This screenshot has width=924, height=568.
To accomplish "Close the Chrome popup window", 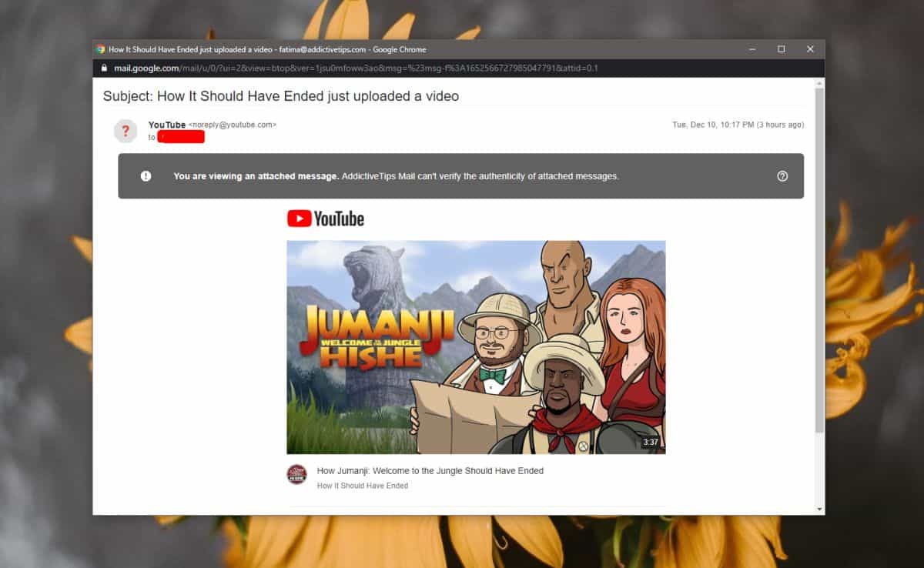I will pos(810,49).
